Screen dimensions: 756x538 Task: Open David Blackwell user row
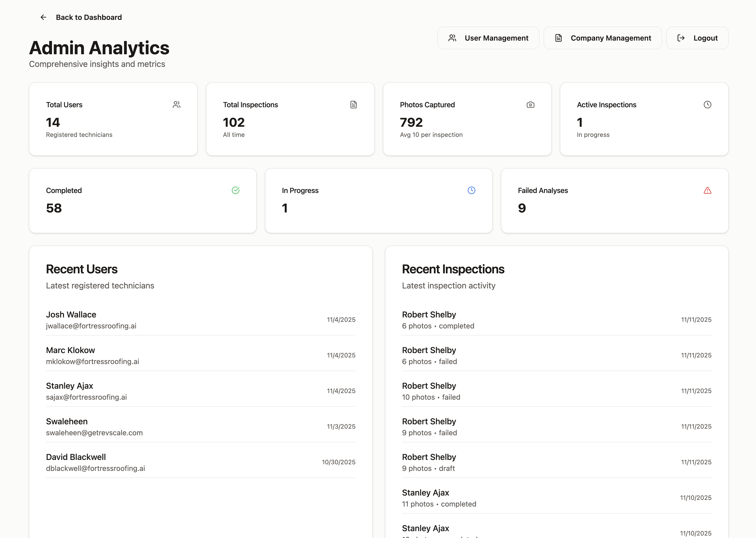click(x=76, y=457)
